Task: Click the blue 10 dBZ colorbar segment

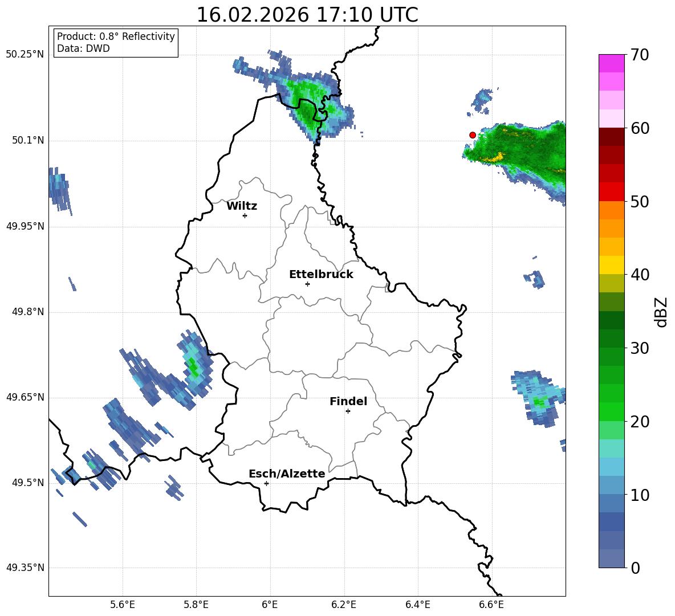Action: point(611,485)
